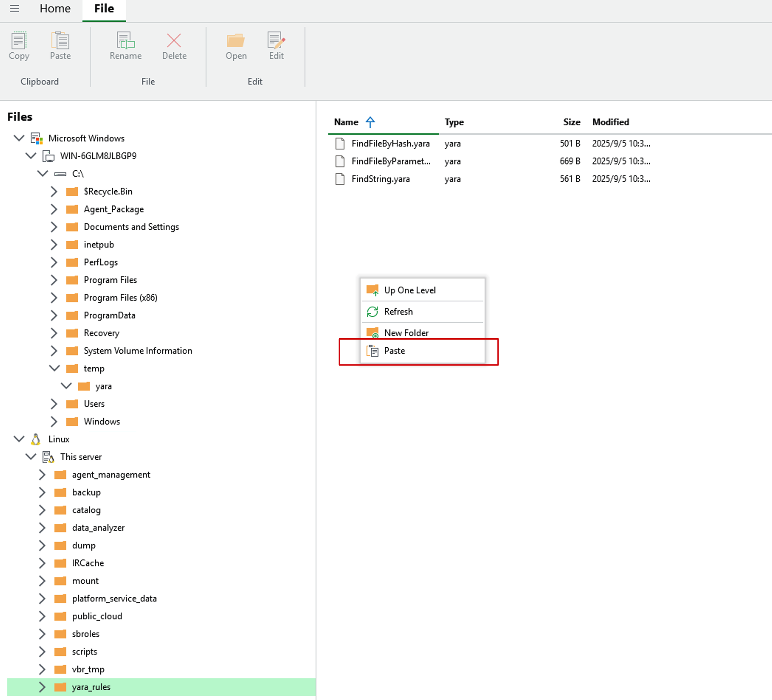Collapse the Microsoft Windows tree node
The image size is (772, 700).
pyautogui.click(x=19, y=138)
